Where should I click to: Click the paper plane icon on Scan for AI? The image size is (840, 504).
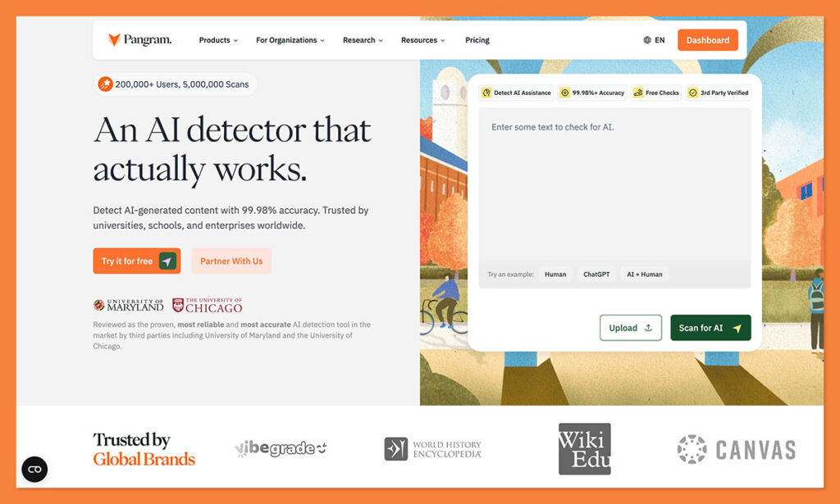pos(736,327)
